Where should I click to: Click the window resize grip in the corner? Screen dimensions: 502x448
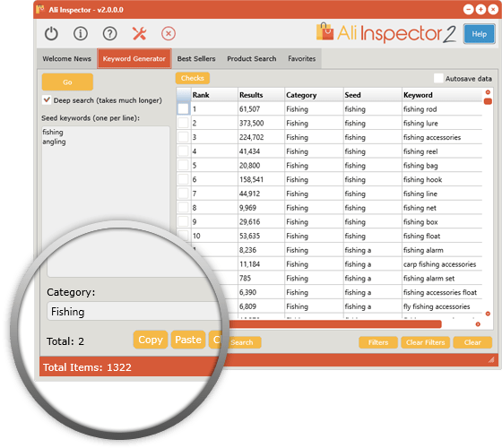491,360
